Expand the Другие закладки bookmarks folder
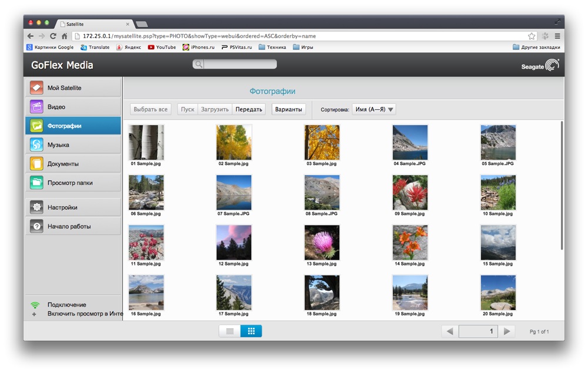The image size is (588, 373). (536, 47)
